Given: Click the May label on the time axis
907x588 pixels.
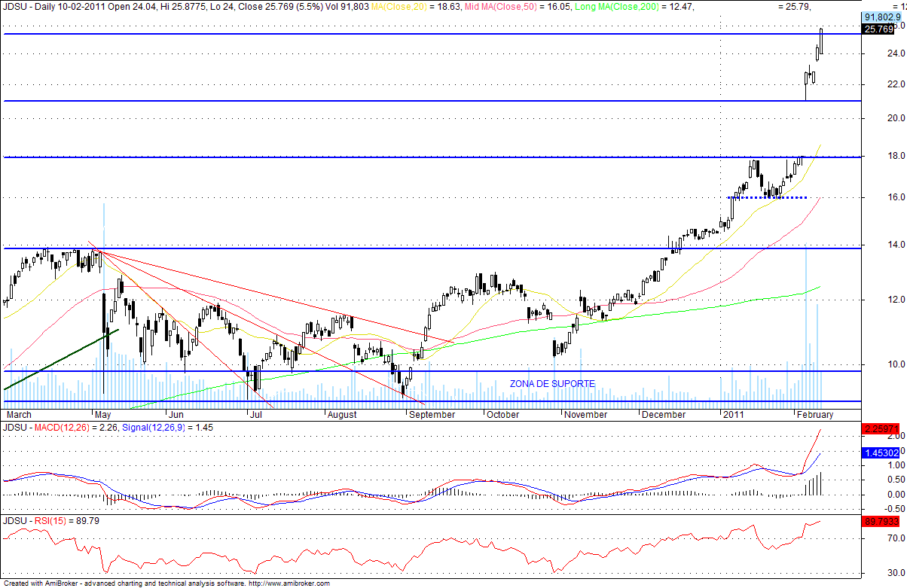Looking at the screenshot, I should (x=103, y=414).
